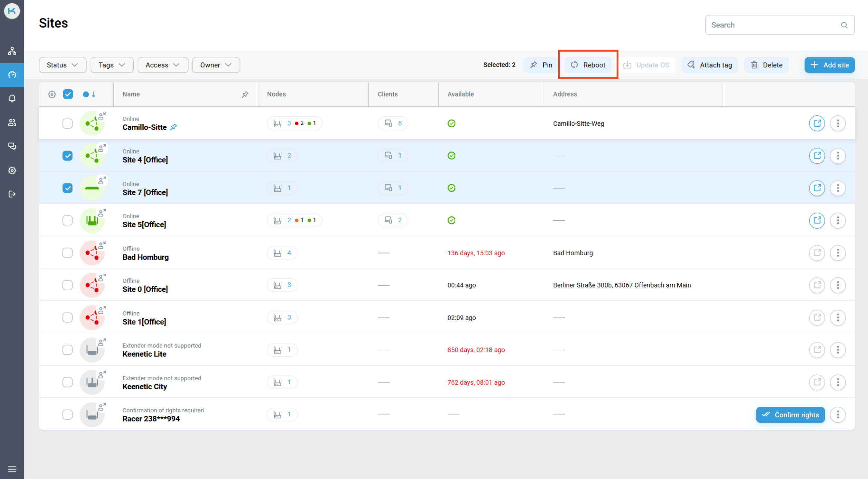Open notifications via the bell icon
The width and height of the screenshot is (868, 479).
(12, 98)
